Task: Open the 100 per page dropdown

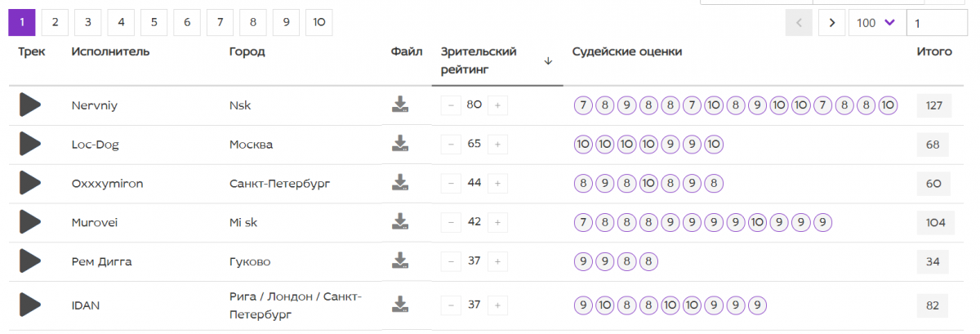Action: pyautogui.click(x=877, y=23)
